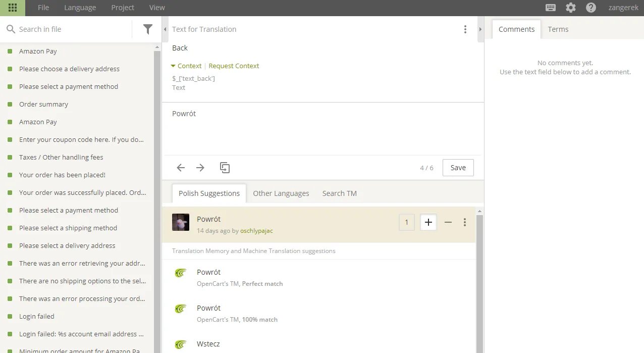644x353 pixels.
Task: Open the apps grid menu icon
Action: pos(13,8)
